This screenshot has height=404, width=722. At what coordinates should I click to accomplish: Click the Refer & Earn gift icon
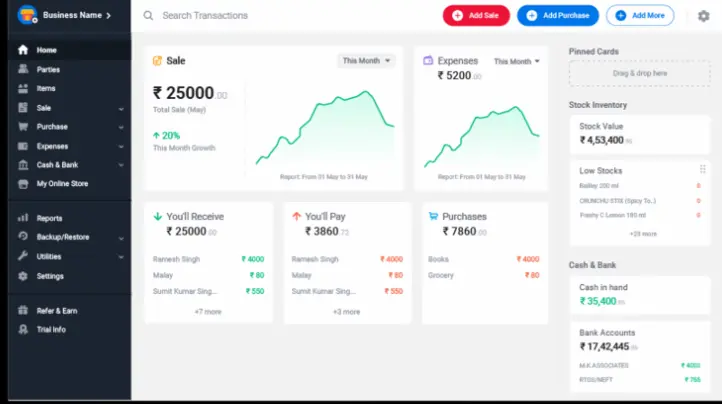pos(23,310)
